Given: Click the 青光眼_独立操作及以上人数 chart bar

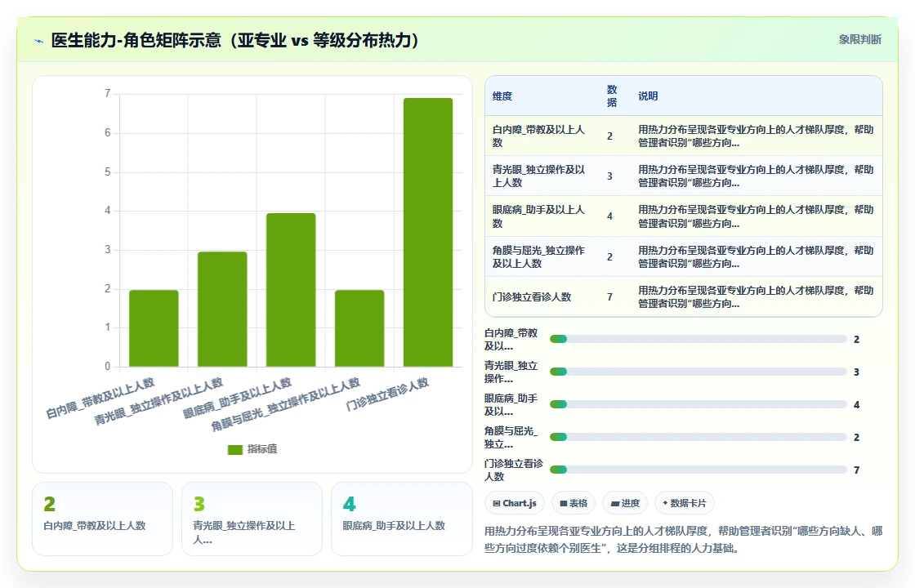Looking at the screenshot, I should 222,310.
